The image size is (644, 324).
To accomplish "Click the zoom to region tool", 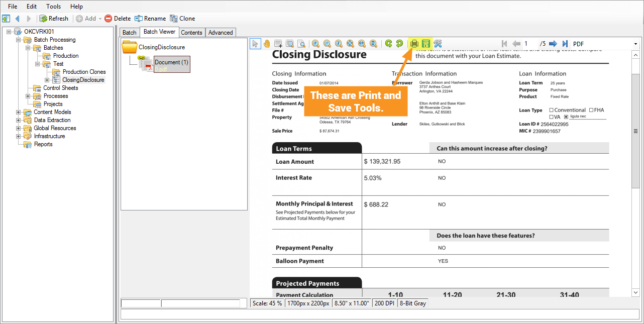I will (289, 44).
